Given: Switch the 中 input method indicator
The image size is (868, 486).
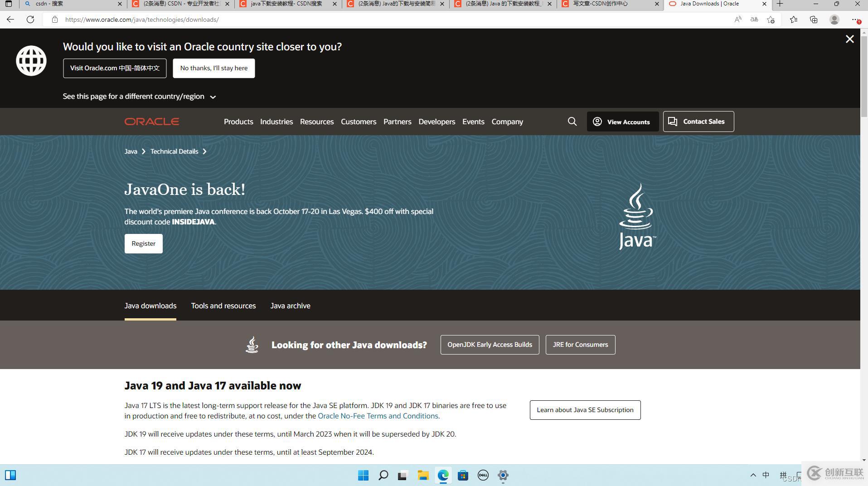Looking at the screenshot, I should (x=766, y=475).
